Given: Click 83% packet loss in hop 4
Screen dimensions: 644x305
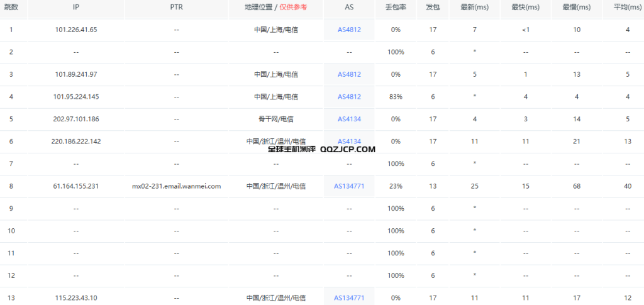Looking at the screenshot, I should pyautogui.click(x=396, y=96).
